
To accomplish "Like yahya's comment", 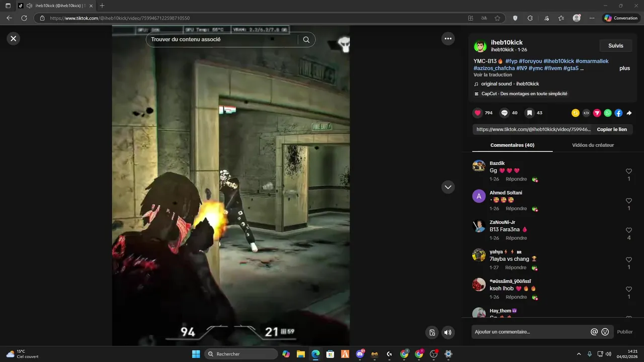I will [x=628, y=260].
